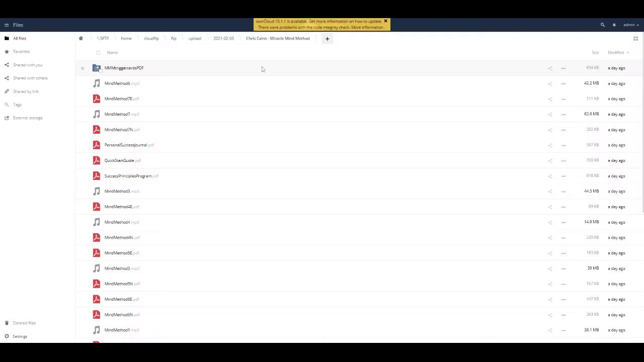Open more actions for MindMethod7.mp3

click(563, 114)
